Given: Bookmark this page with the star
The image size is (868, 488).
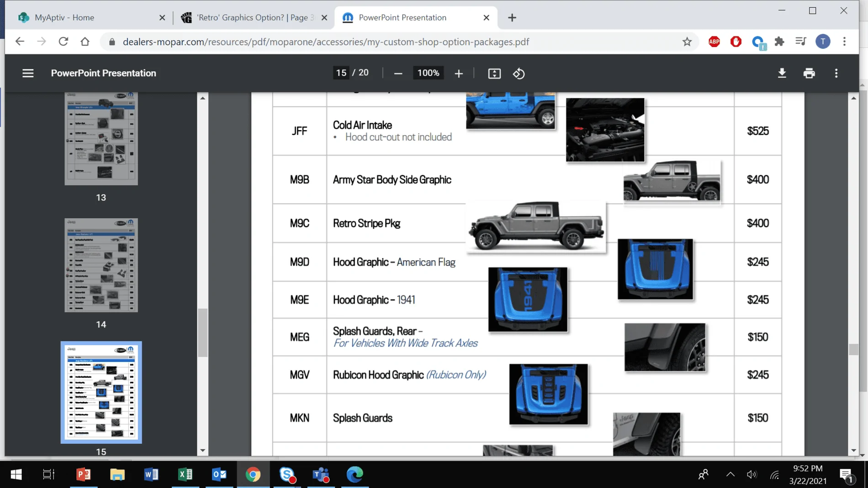Looking at the screenshot, I should (x=687, y=42).
